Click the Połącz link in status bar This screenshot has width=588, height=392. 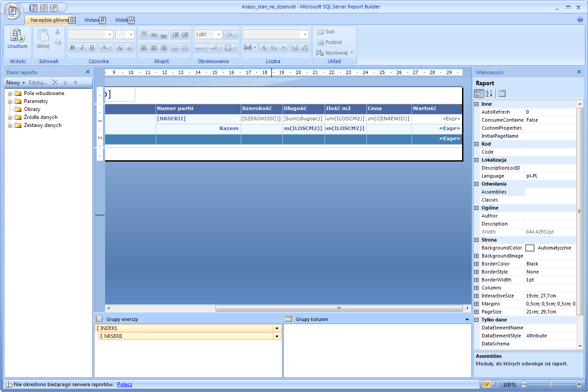[x=125, y=384]
